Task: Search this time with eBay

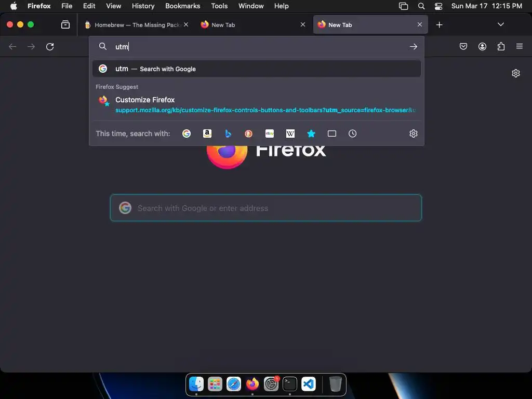Action: click(270, 134)
